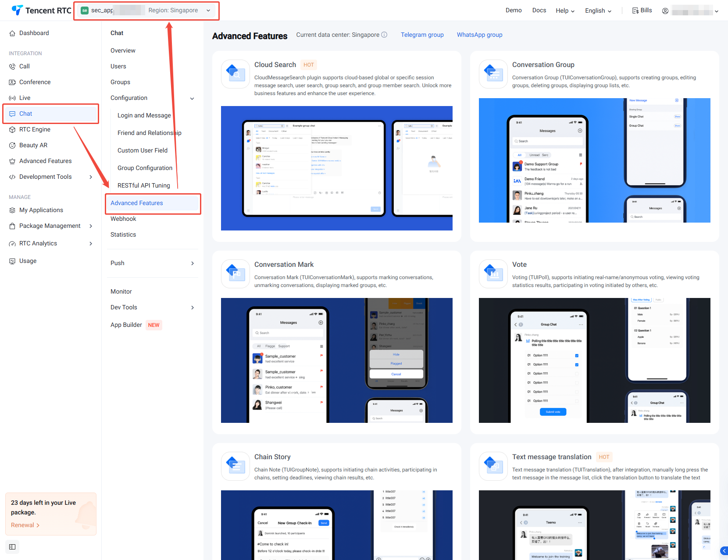Expand the Development Tools menu
The image size is (728, 560).
coord(91,177)
